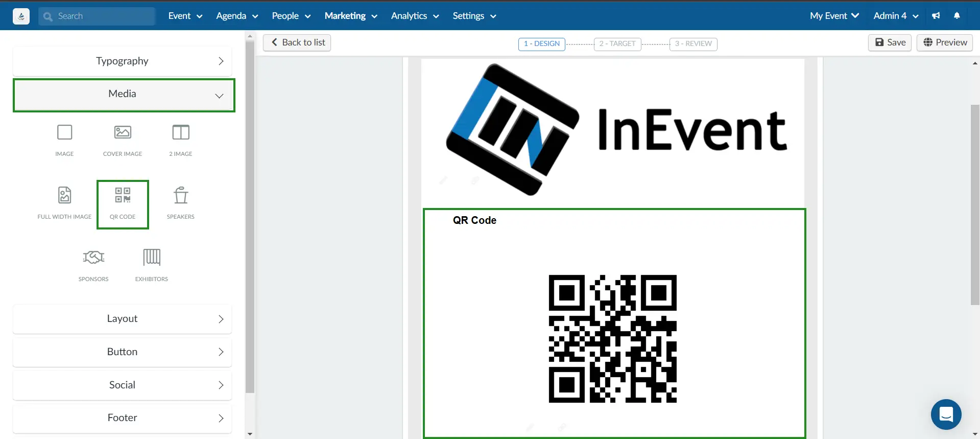The height and width of the screenshot is (439, 980).
Task: Collapse the Media section
Action: pyautogui.click(x=124, y=95)
